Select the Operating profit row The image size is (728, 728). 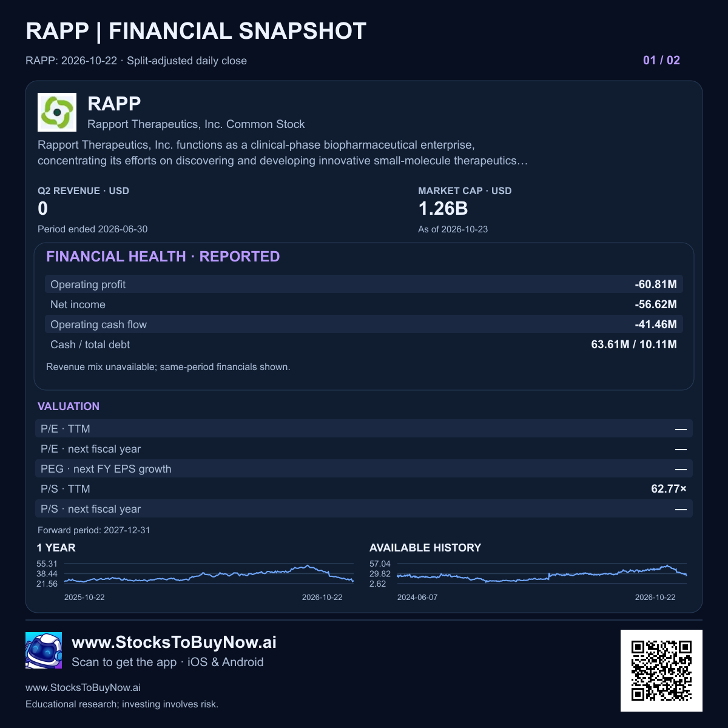click(364, 285)
